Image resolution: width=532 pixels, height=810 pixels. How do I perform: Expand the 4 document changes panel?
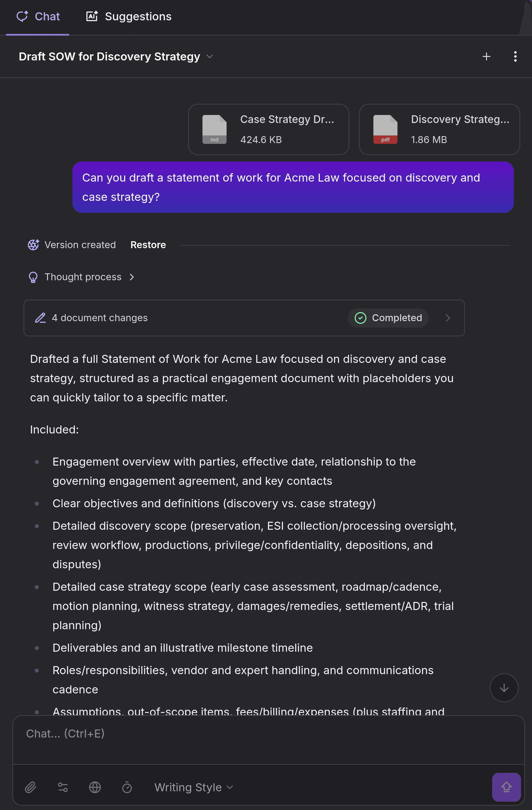tap(447, 318)
